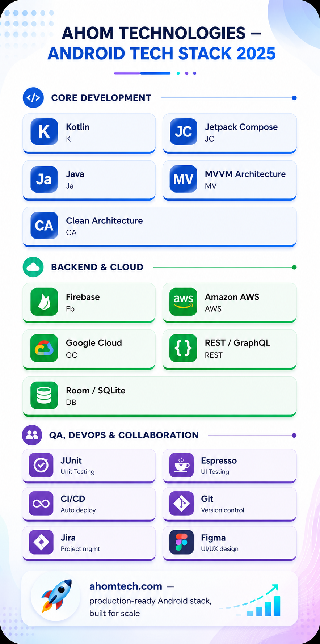Click the ANDROID TECH STACK 2025 title

pos(161,54)
